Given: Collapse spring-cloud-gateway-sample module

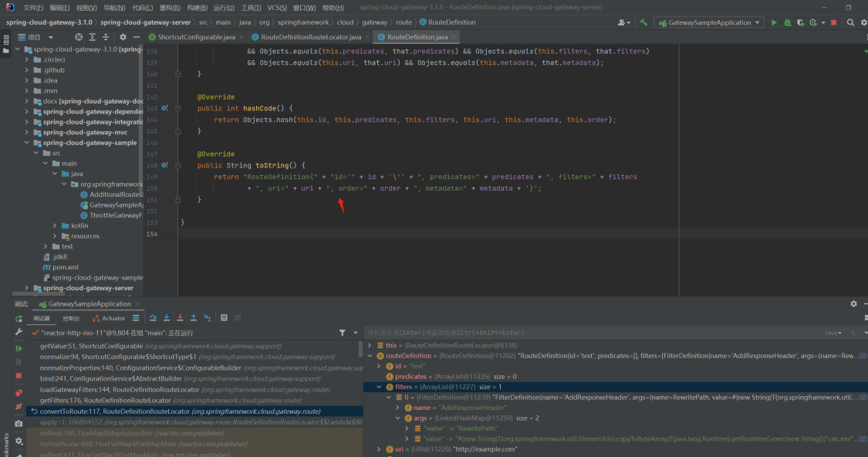Looking at the screenshot, I should 26,143.
